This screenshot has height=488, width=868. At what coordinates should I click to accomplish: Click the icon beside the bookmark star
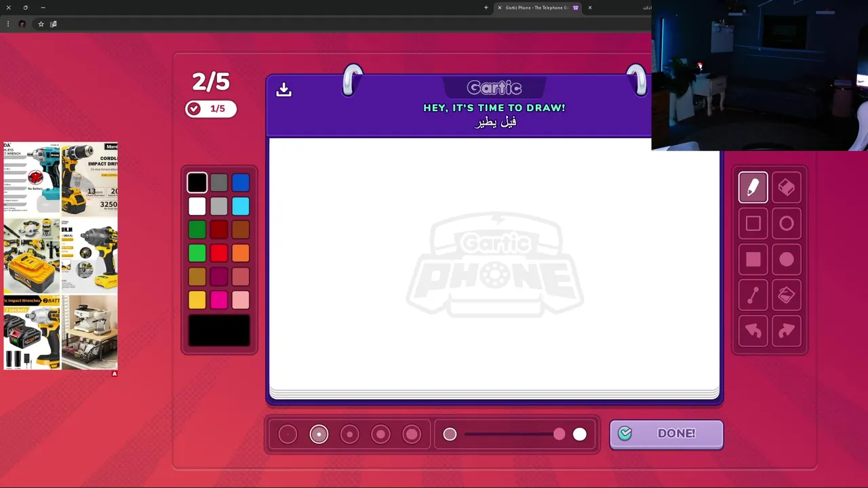point(54,24)
